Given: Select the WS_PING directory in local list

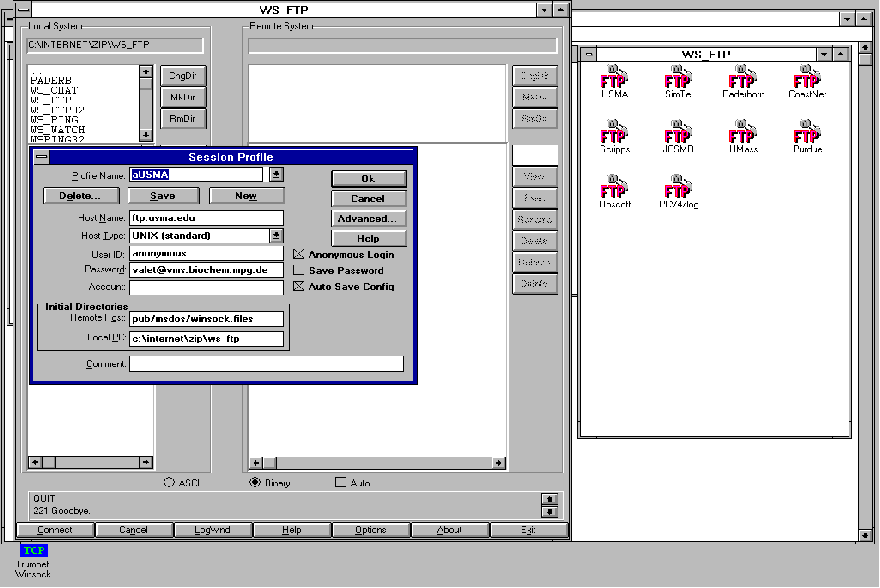Looking at the screenshot, I should [54, 120].
